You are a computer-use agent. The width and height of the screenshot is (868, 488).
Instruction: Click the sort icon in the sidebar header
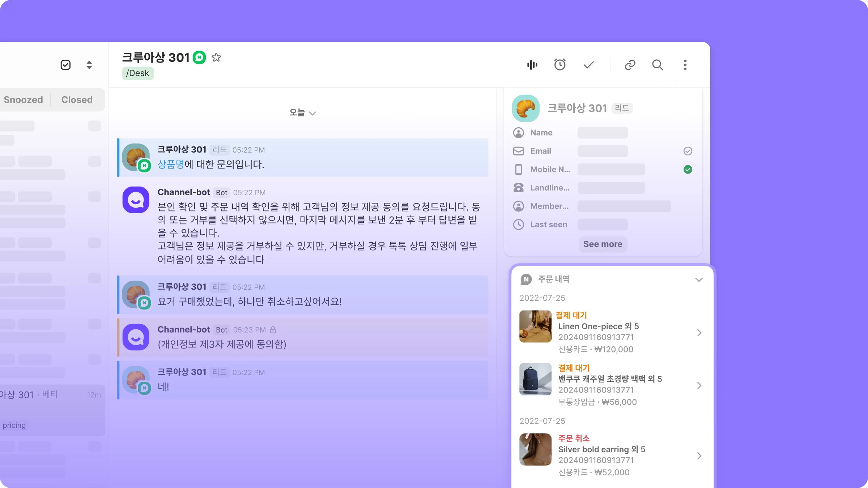click(89, 65)
